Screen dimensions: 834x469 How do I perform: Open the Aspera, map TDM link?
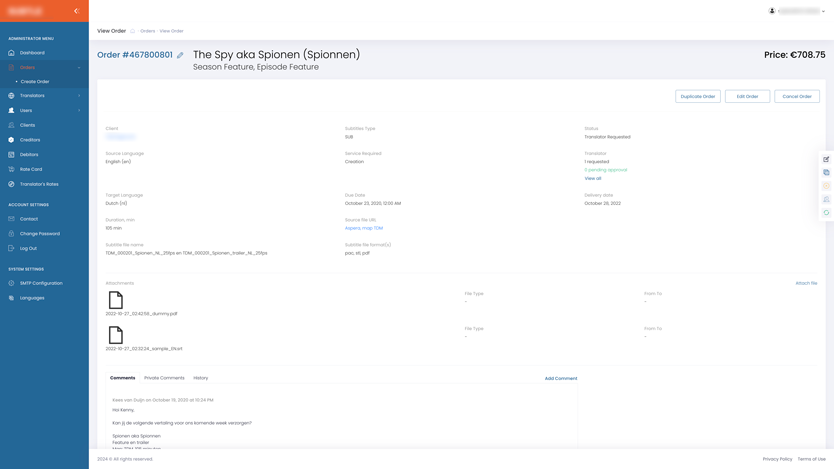364,228
